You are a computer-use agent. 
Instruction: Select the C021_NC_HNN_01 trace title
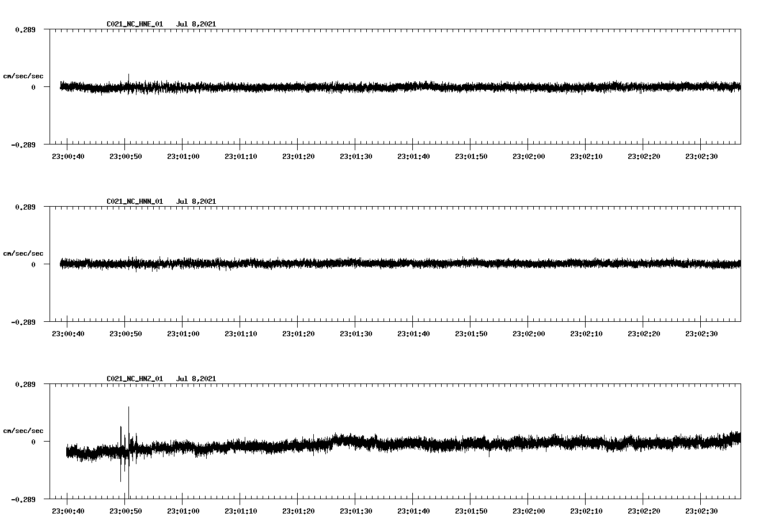click(x=134, y=201)
